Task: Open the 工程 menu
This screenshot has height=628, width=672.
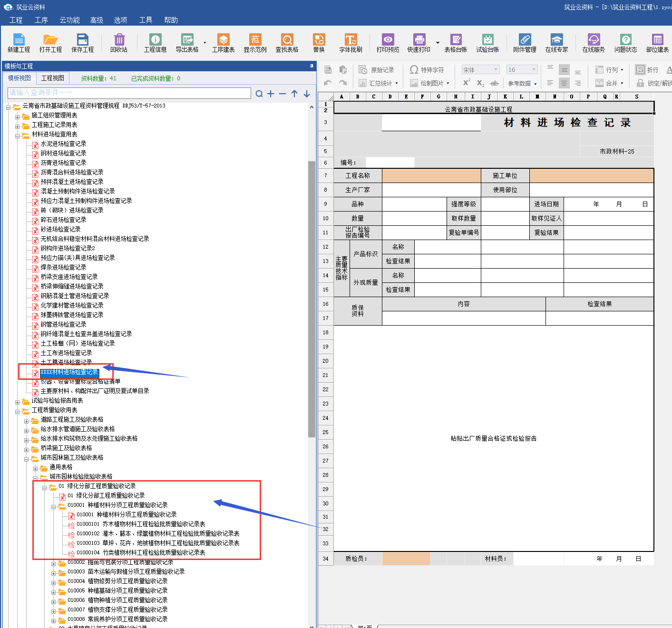Action: pos(16,20)
